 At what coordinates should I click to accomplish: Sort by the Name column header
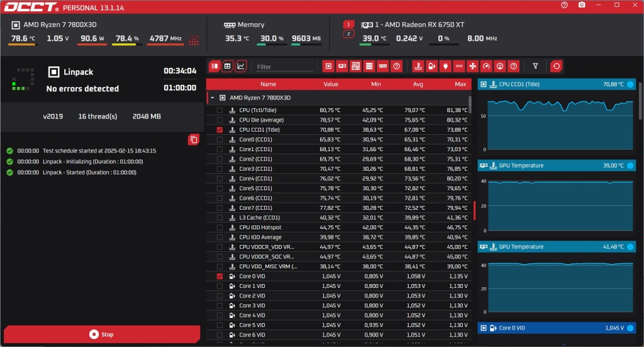tap(268, 84)
